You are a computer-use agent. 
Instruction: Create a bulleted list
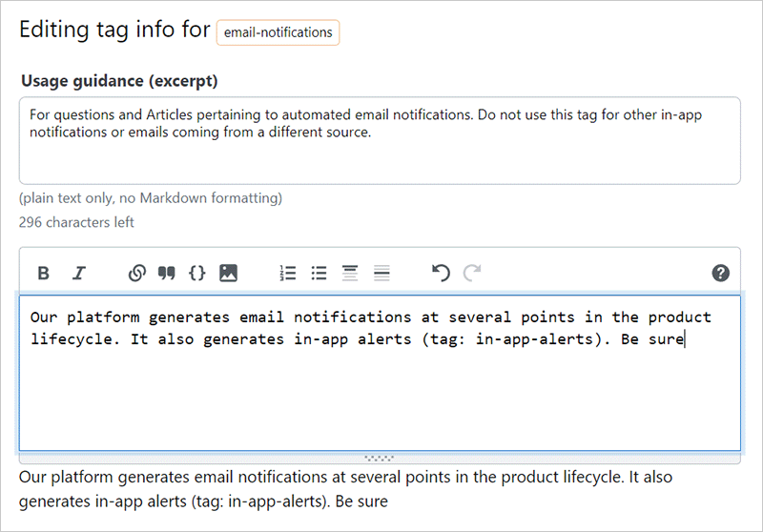(320, 274)
